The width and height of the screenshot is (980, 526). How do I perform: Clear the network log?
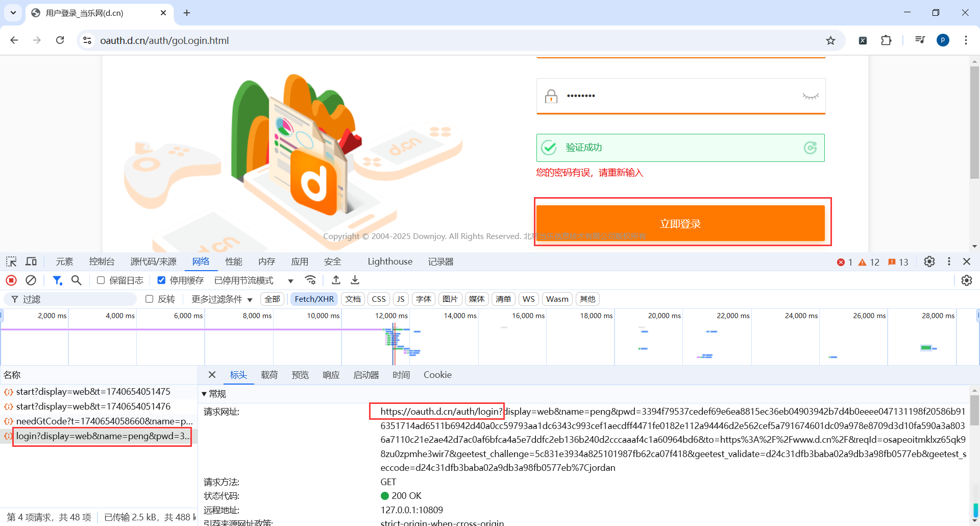point(31,280)
